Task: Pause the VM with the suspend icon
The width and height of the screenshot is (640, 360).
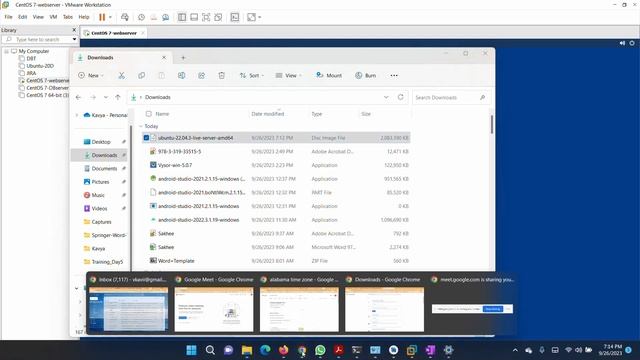Action: point(102,17)
